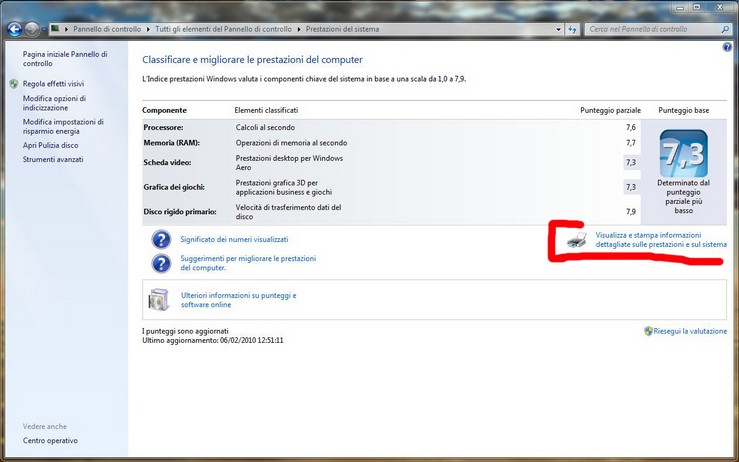Open Significato dei numeri visualizzati link
This screenshot has height=462, width=739.
tap(234, 239)
